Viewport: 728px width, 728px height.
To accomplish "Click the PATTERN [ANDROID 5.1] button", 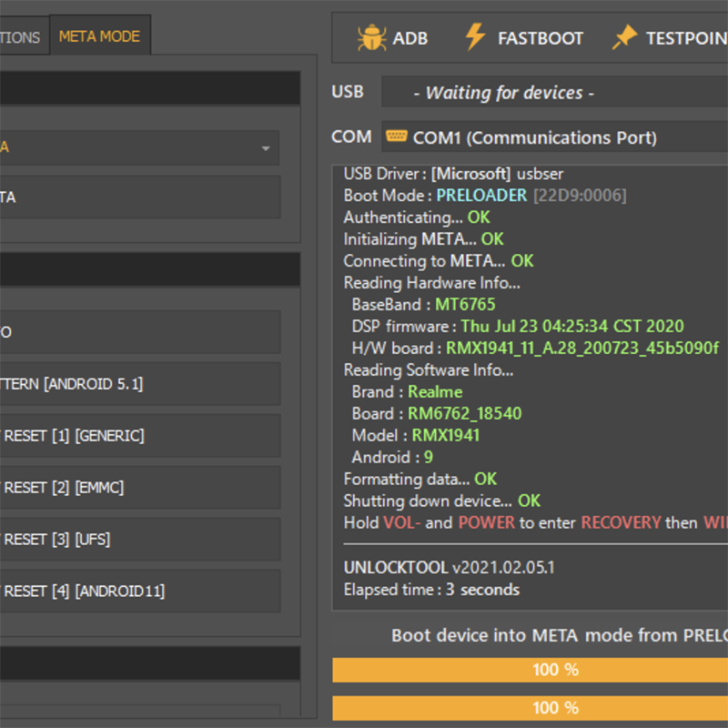I will point(140,384).
